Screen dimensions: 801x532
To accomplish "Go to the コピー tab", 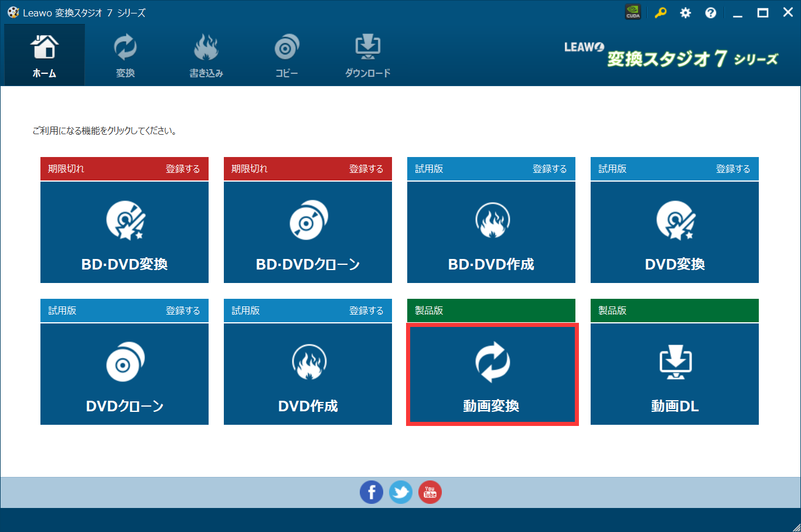I will [x=287, y=56].
